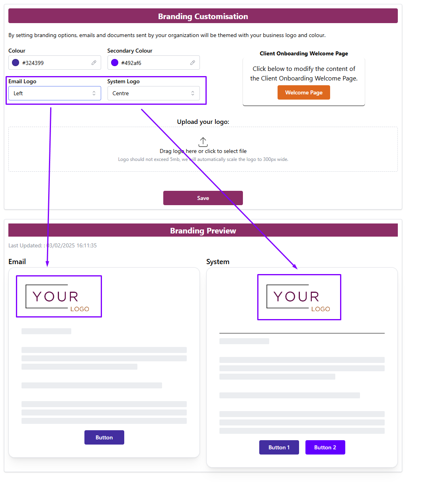Save the branding settings
The width and height of the screenshot is (448, 484).
point(203,198)
